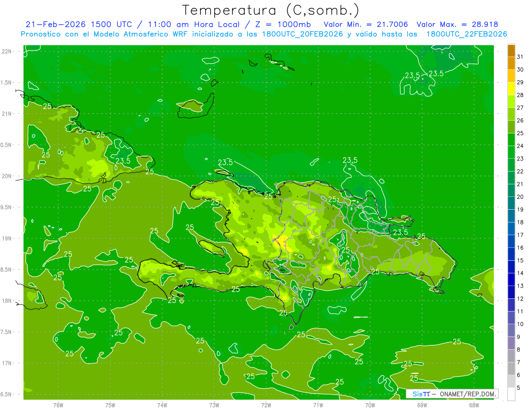Click the gray legend swatch between 6 and 7
This screenshot has width=532, height=411.
[x=511, y=368]
